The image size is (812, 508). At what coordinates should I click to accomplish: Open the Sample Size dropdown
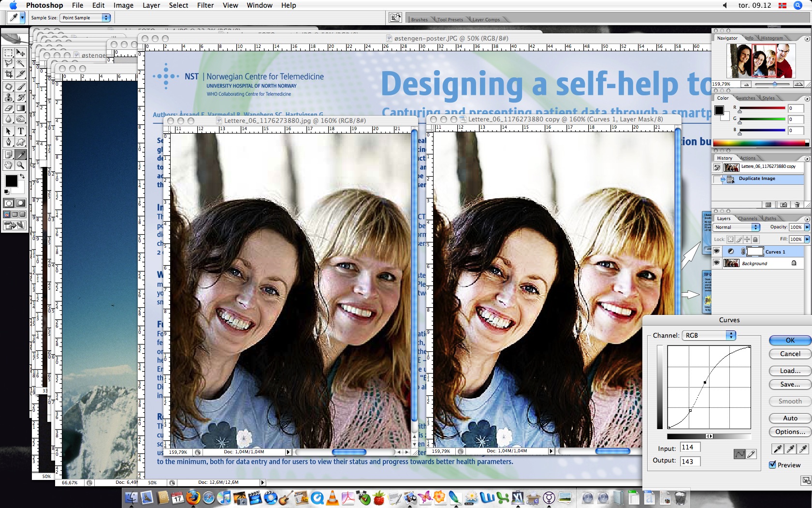(86, 17)
